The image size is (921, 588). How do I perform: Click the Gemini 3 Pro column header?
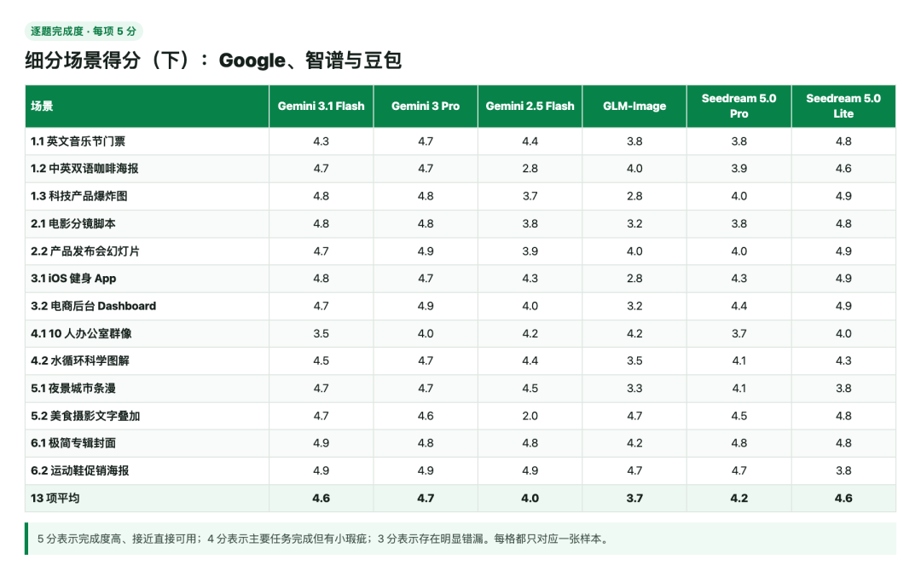[x=426, y=107]
